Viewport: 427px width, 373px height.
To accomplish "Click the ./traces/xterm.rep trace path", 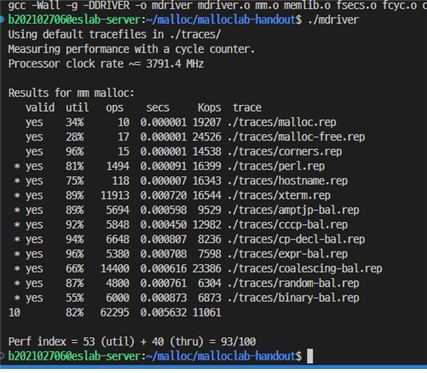I will (279, 196).
